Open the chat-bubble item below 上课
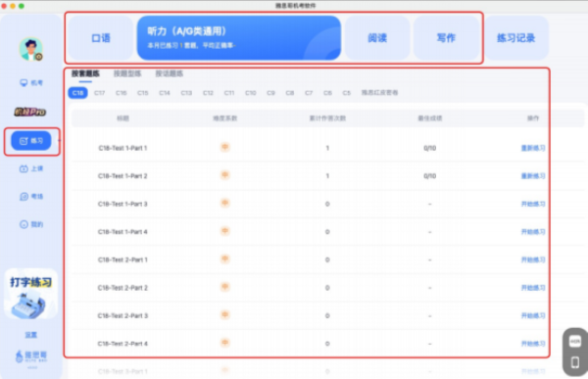The image size is (588, 379). click(x=31, y=197)
